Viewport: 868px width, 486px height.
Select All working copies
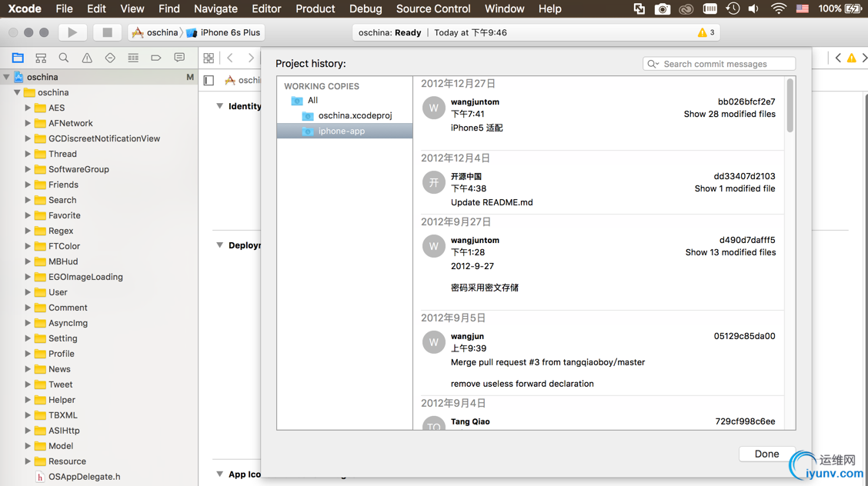point(312,100)
